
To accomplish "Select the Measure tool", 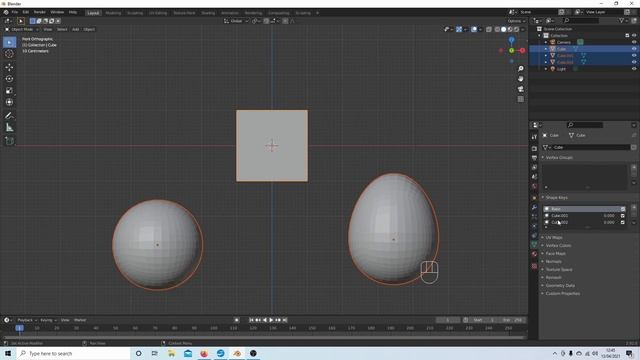I will coord(9,128).
